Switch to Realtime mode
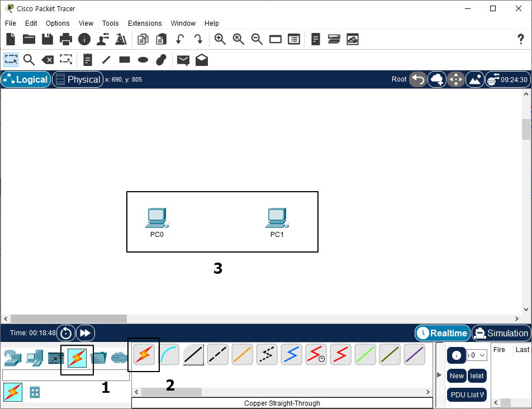The width and height of the screenshot is (532, 409). click(443, 333)
